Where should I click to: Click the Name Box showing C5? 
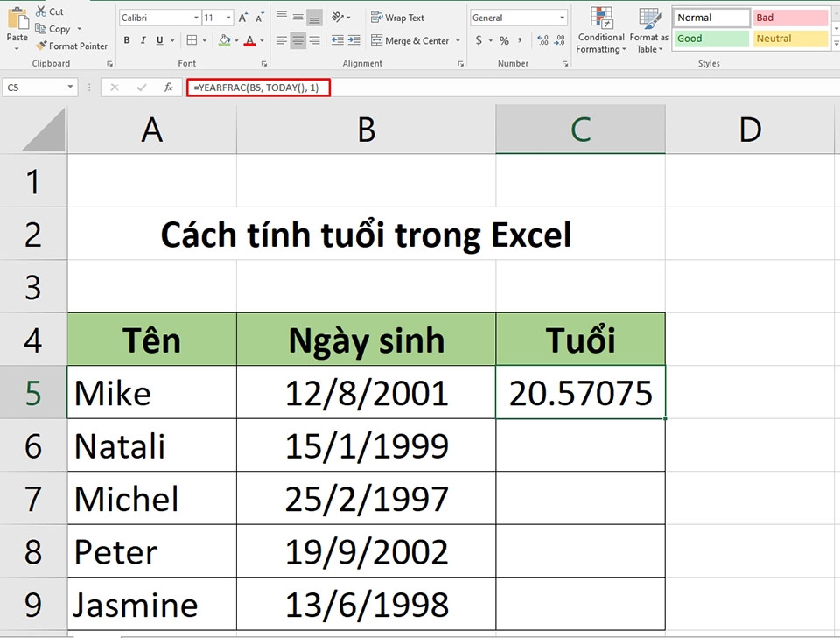[x=37, y=87]
